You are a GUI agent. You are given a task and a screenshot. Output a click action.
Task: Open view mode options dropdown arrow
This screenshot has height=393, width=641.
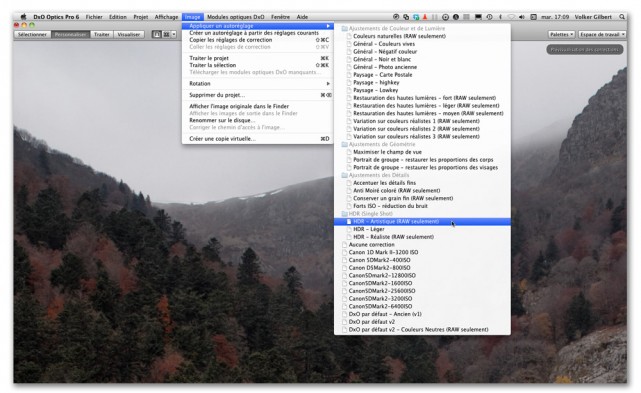[x=174, y=34]
